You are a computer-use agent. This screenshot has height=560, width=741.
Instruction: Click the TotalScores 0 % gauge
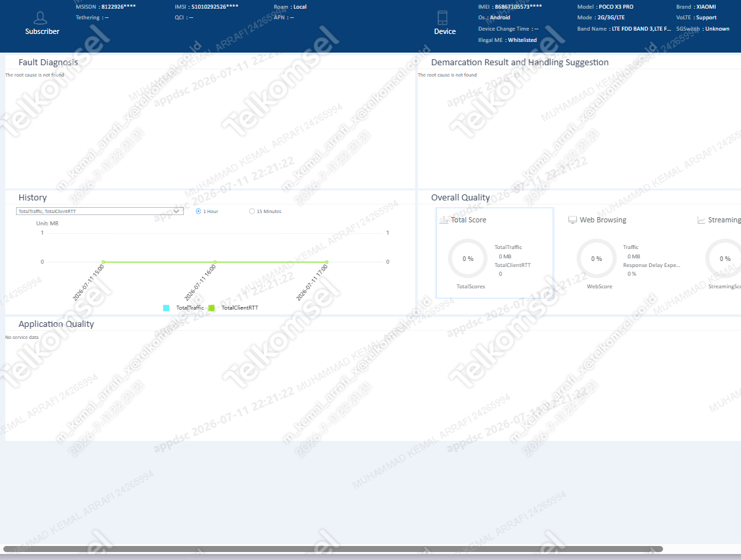coord(468,259)
